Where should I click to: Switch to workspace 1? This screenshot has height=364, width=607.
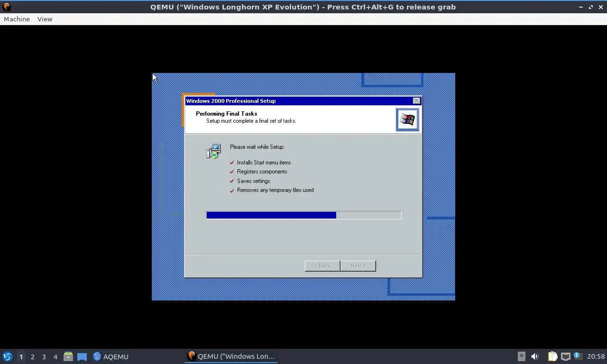[x=21, y=356]
